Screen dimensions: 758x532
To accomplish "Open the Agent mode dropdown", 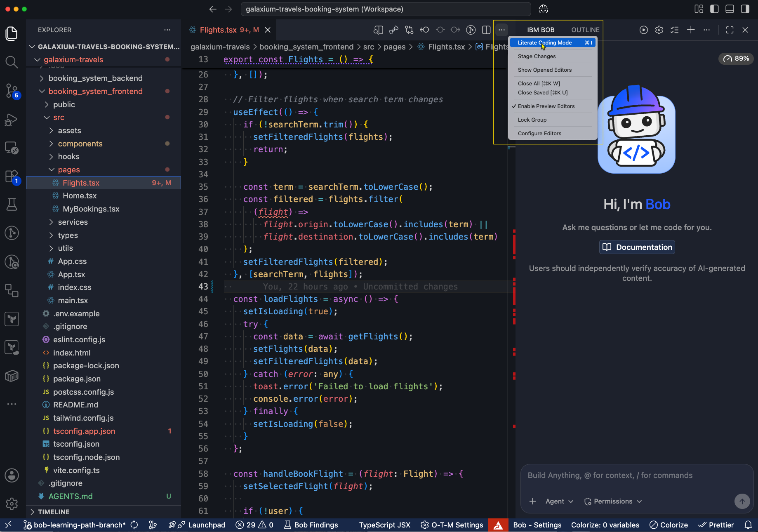I will (x=559, y=501).
